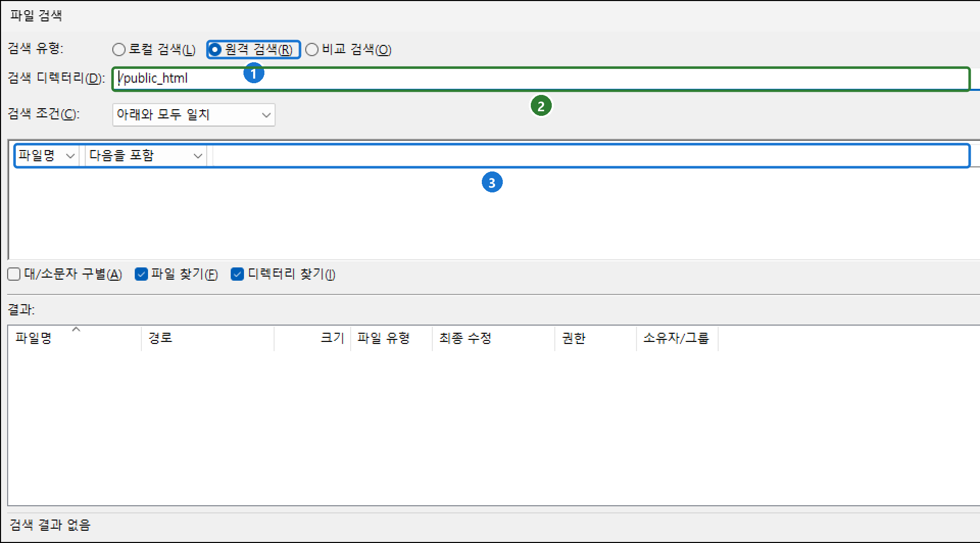The image size is (980, 543).
Task: Open the 검색 조건 dropdown (아래와 모두 일치)
Action: 194,115
